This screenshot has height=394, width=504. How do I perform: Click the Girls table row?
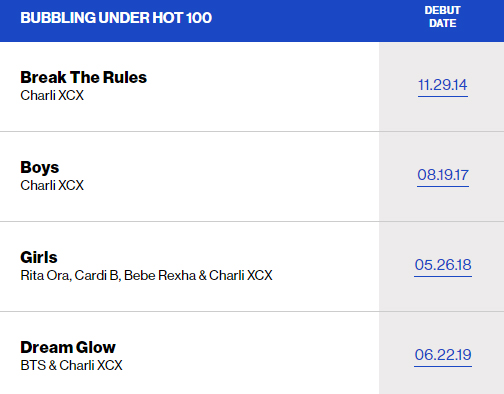[252, 267]
